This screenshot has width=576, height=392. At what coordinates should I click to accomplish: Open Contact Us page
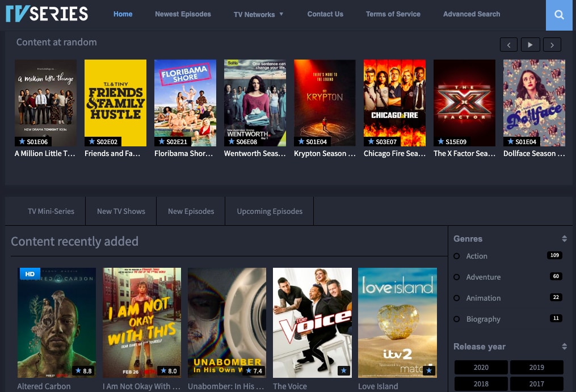click(325, 14)
